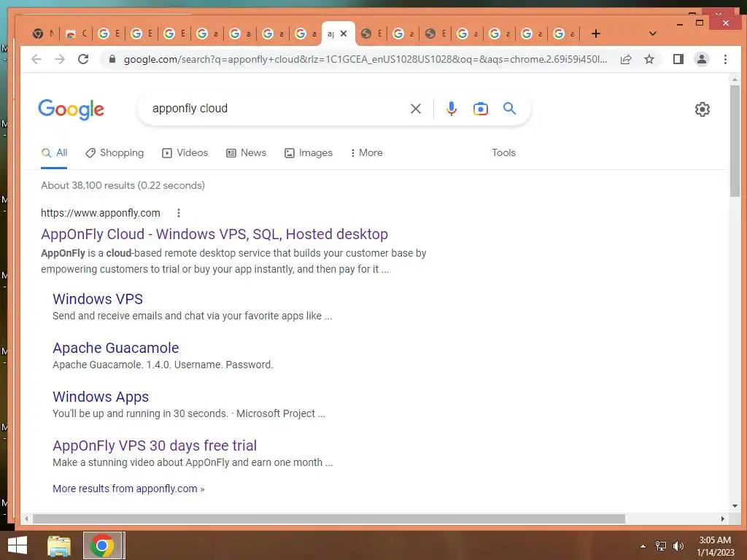Go back to previous page
Viewport: 747px width, 560px height.
pos(36,59)
